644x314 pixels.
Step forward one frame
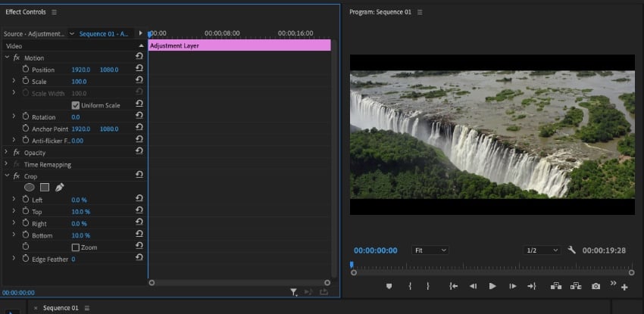[513, 286]
